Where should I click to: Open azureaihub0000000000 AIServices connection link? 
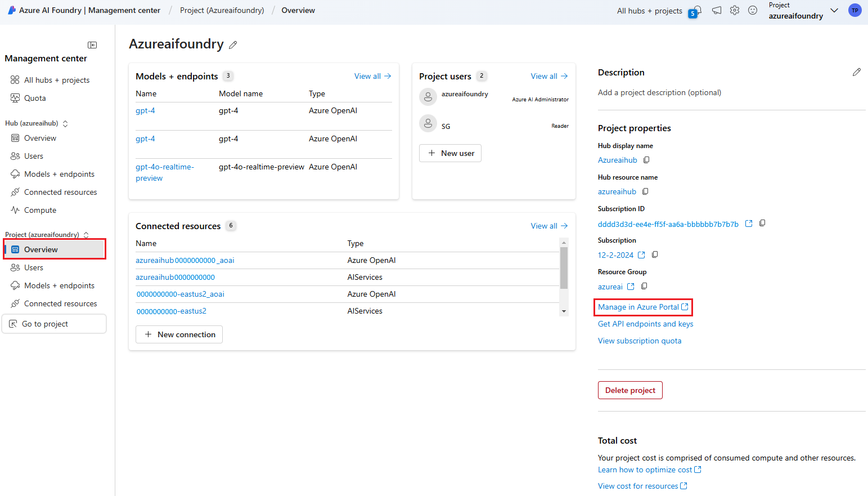click(x=175, y=277)
